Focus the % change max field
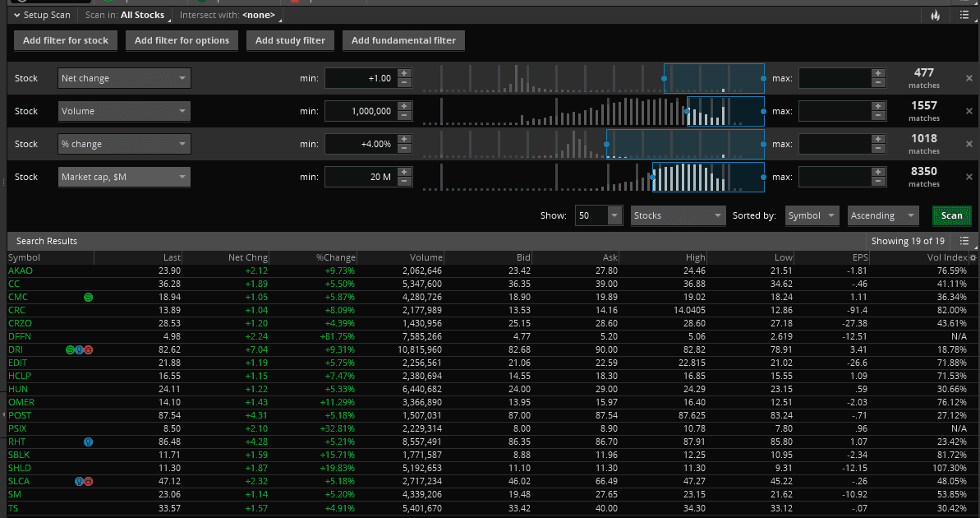This screenshot has height=518, width=980. [x=835, y=144]
